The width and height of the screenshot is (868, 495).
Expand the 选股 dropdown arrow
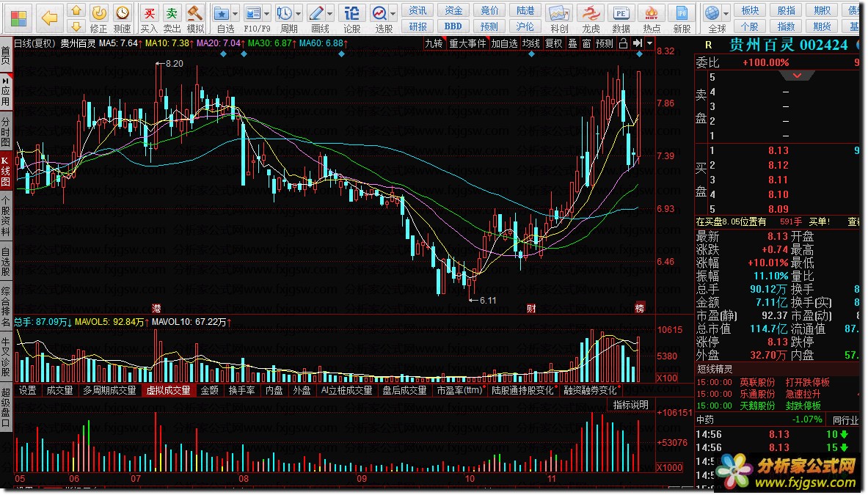click(393, 13)
